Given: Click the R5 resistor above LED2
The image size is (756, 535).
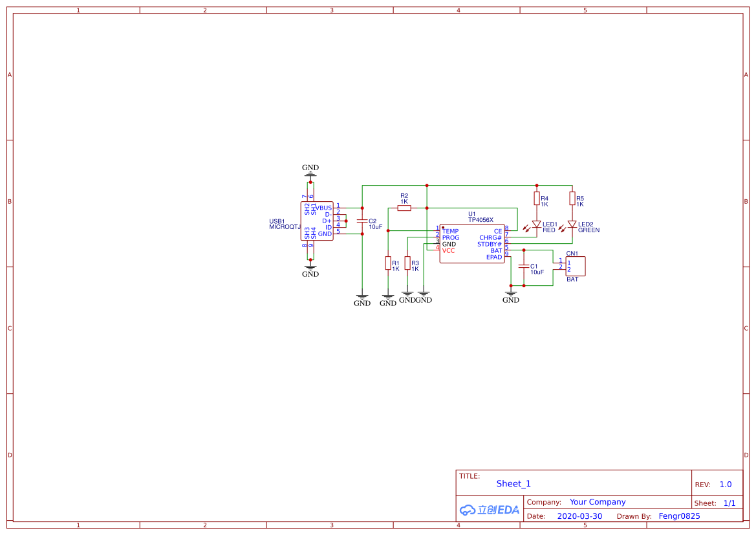Looking at the screenshot, I should 572,197.
